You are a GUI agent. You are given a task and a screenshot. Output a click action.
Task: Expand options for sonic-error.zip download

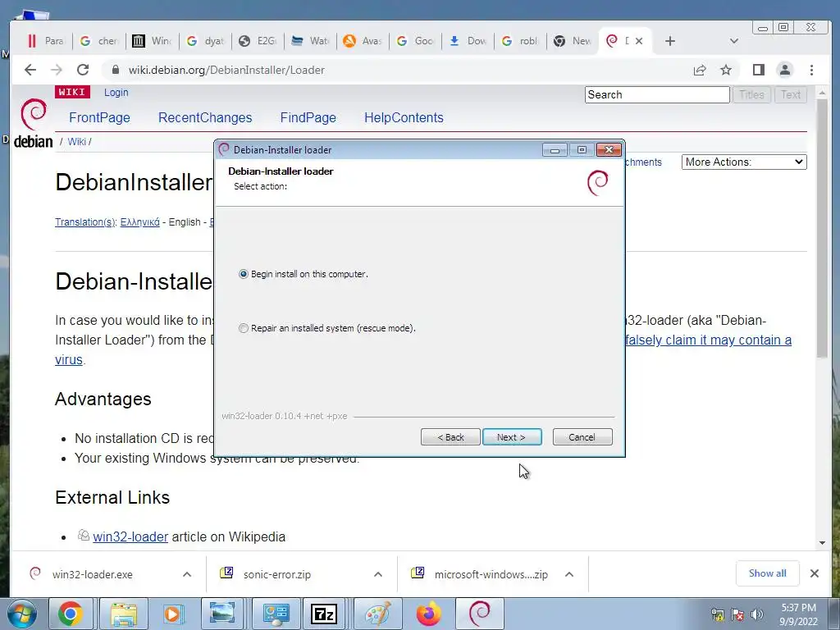tap(378, 574)
